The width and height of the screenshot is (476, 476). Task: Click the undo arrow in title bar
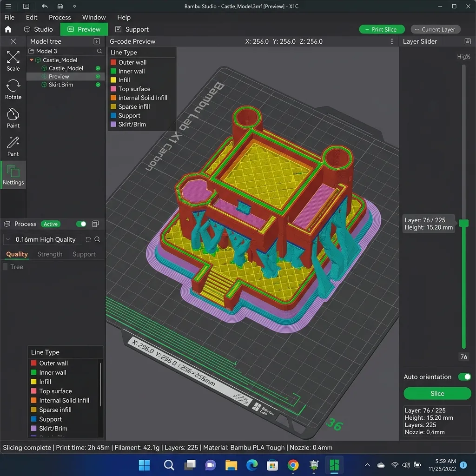pos(45,6)
